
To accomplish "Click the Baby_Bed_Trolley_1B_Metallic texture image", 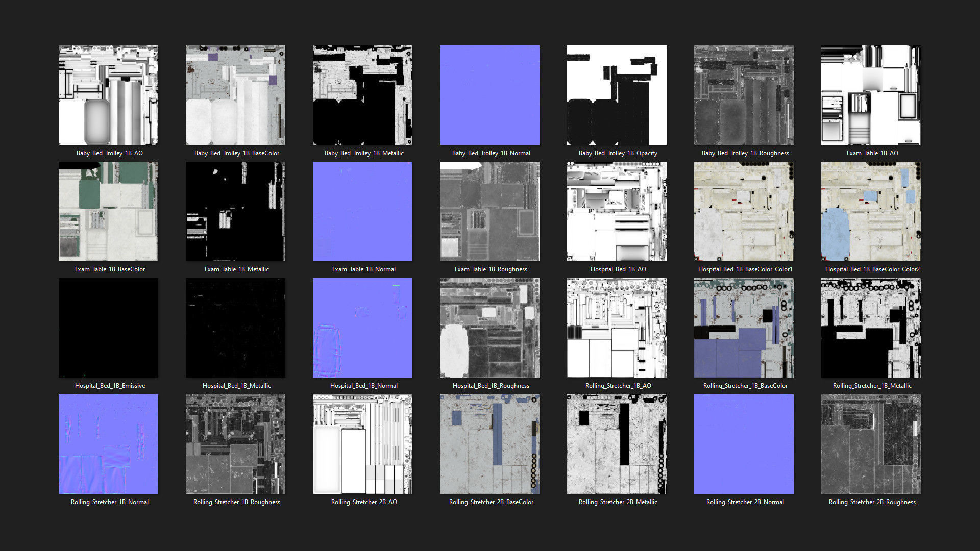I will click(x=362, y=95).
